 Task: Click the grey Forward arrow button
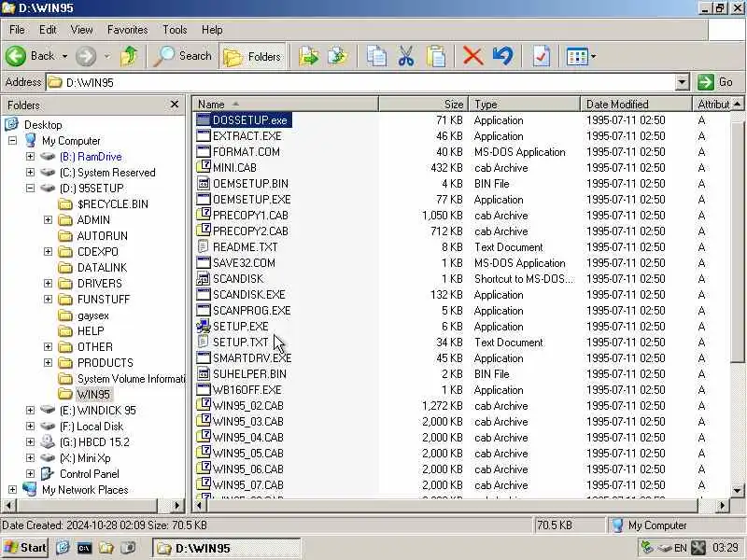click(x=86, y=56)
